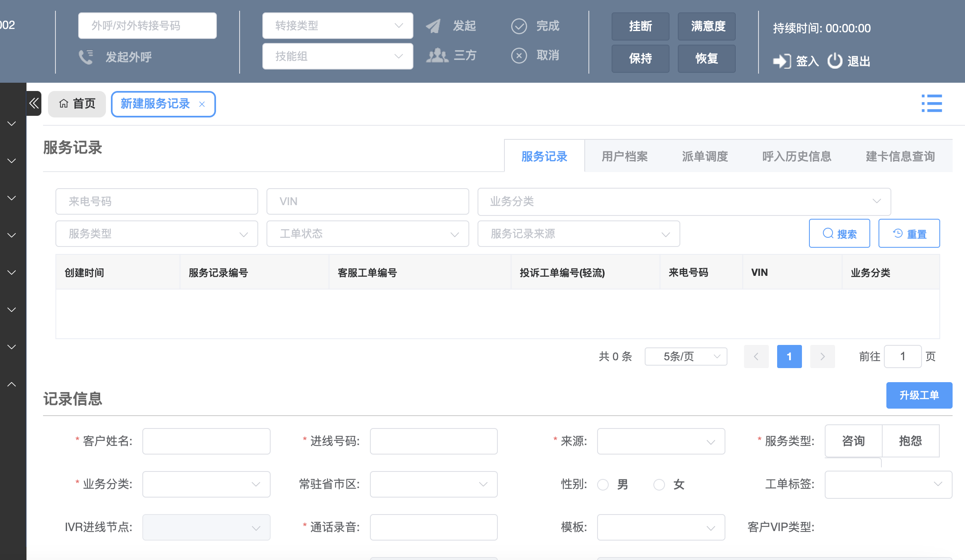This screenshot has height=560, width=965.
Task: Open 业务分类 filter dropdown
Action: [684, 201]
